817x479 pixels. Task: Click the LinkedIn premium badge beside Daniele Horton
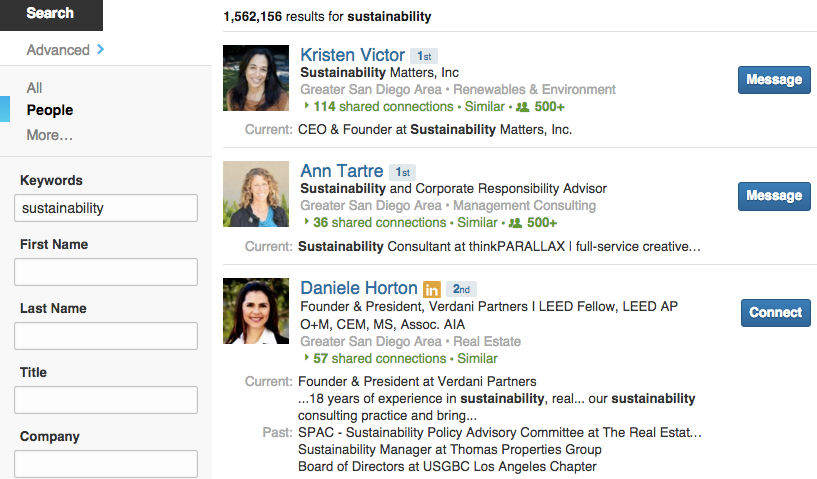click(x=432, y=289)
